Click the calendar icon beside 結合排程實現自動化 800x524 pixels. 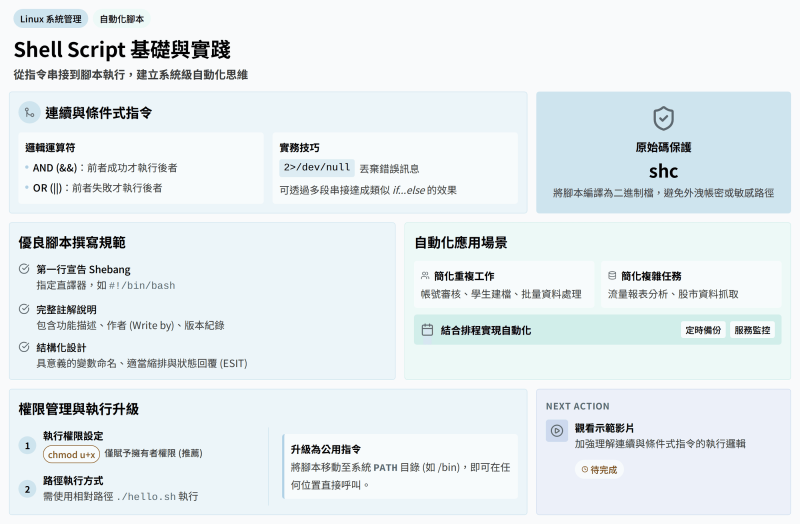click(428, 330)
